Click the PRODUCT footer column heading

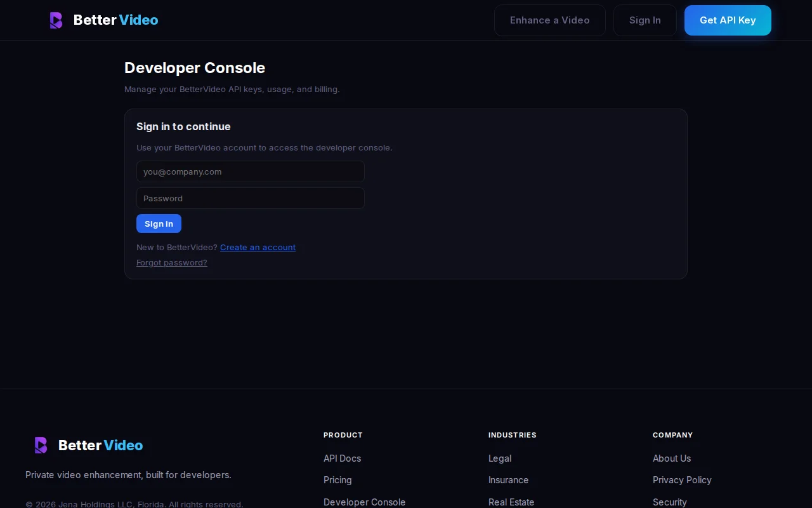click(x=343, y=435)
